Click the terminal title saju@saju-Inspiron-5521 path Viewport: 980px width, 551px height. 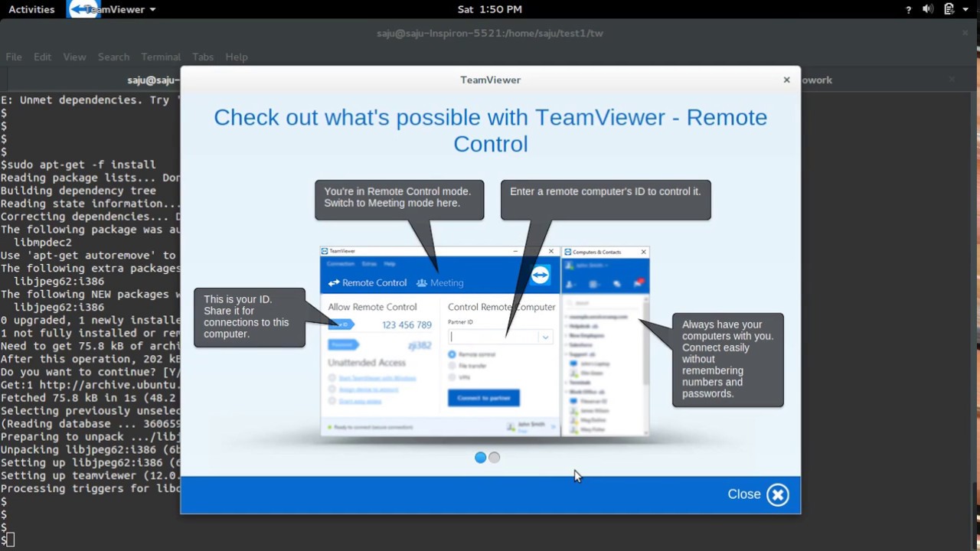tap(490, 33)
